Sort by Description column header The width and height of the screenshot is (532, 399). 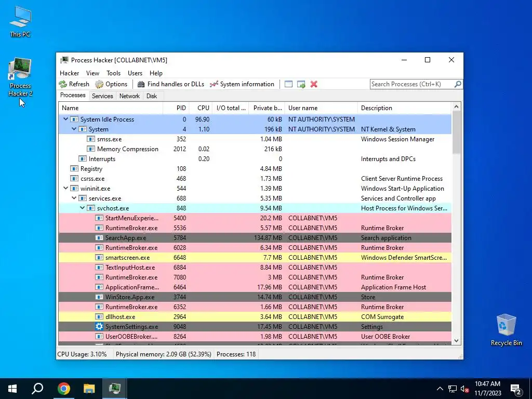coord(404,108)
